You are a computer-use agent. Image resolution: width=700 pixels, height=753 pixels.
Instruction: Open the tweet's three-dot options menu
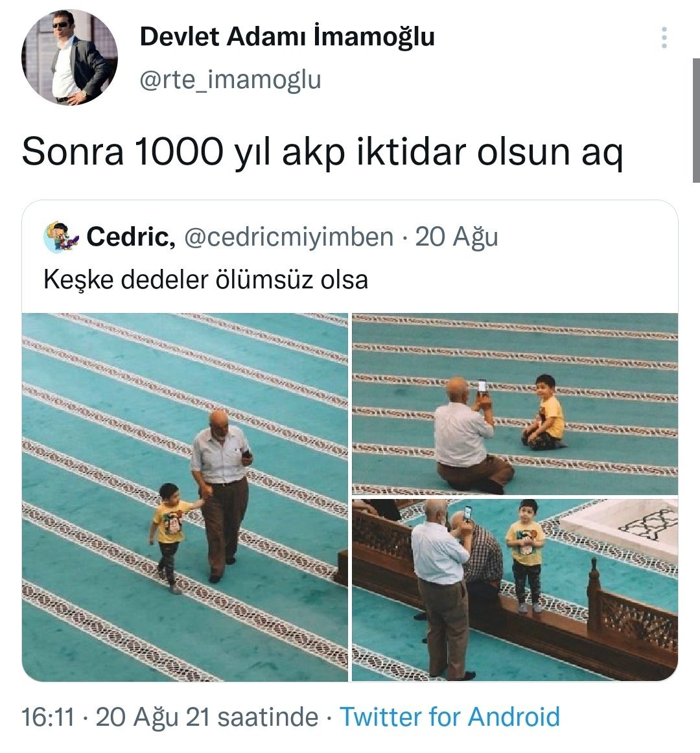664,38
